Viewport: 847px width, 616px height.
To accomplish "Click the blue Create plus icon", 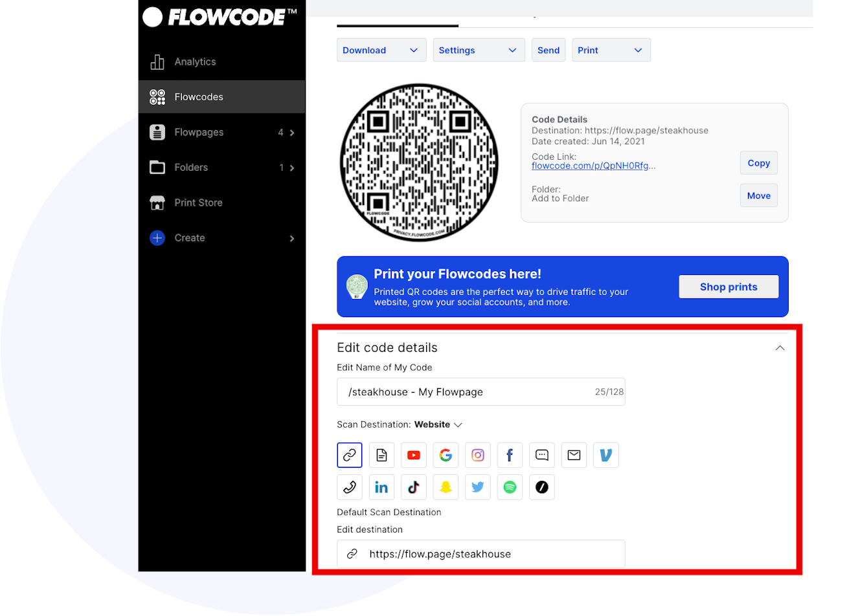I will pos(157,238).
